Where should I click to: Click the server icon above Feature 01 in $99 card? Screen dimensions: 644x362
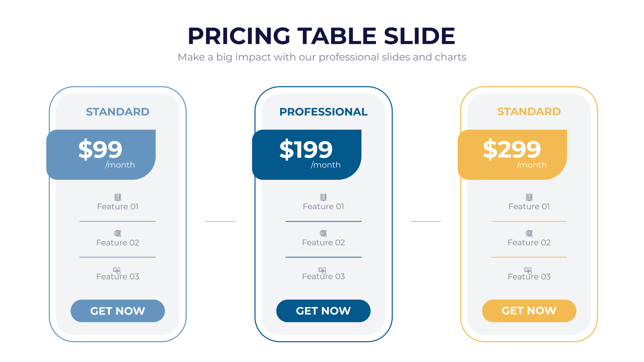coord(118,197)
